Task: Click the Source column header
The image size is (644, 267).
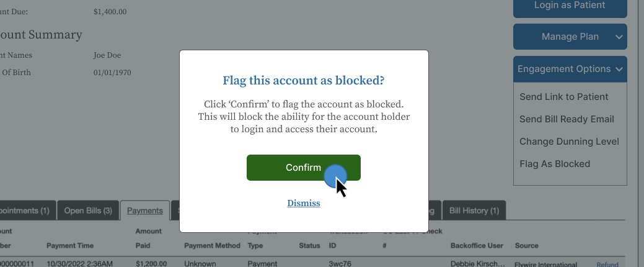Action: (526, 246)
